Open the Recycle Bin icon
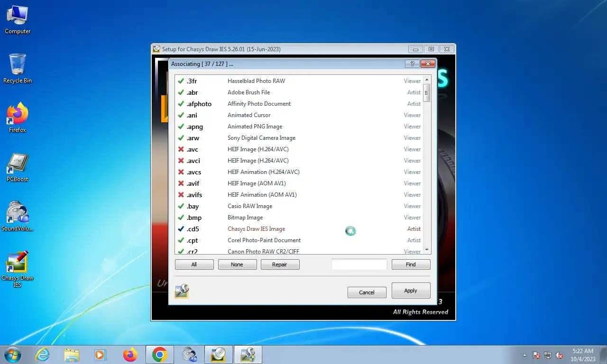 [x=18, y=69]
